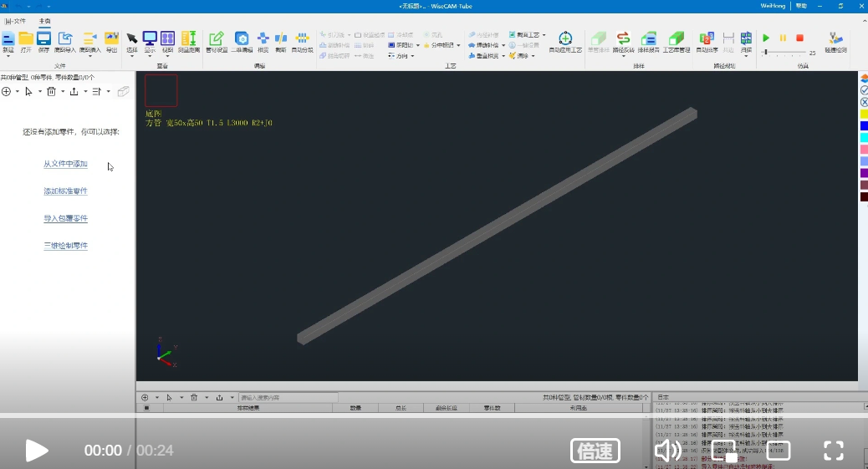This screenshot has width=868, height=469.
Task: Open the 文件 menu tab
Action: 16,21
